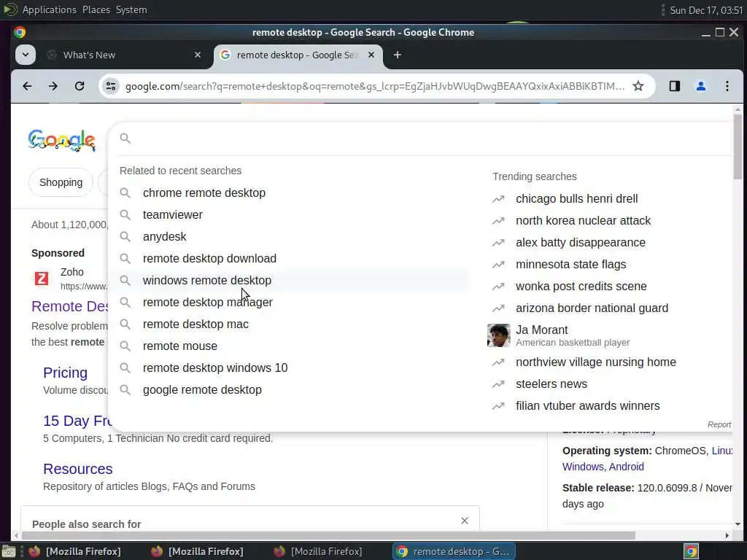747x560 pixels.
Task: Select the remote desktop - Google Search tab
Action: 298,55
